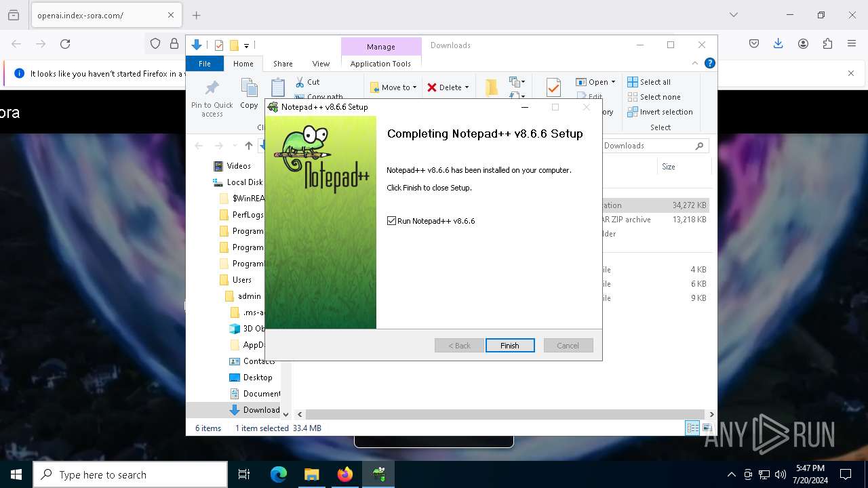Image resolution: width=868 pixels, height=488 pixels.
Task: Open the Customize Quick Access Toolbar dropdown
Action: tap(246, 45)
